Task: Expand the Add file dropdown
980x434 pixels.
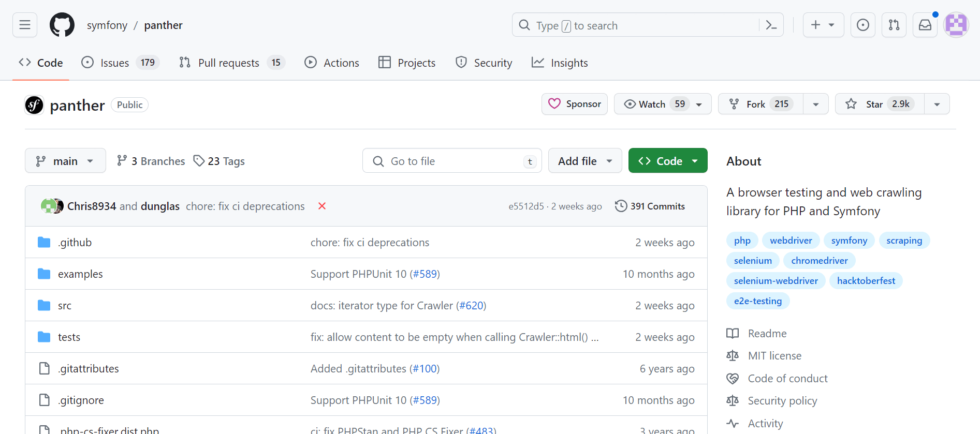Action: (x=585, y=161)
